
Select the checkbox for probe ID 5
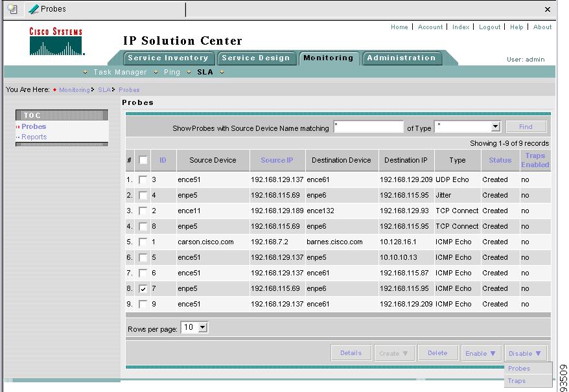click(x=143, y=258)
